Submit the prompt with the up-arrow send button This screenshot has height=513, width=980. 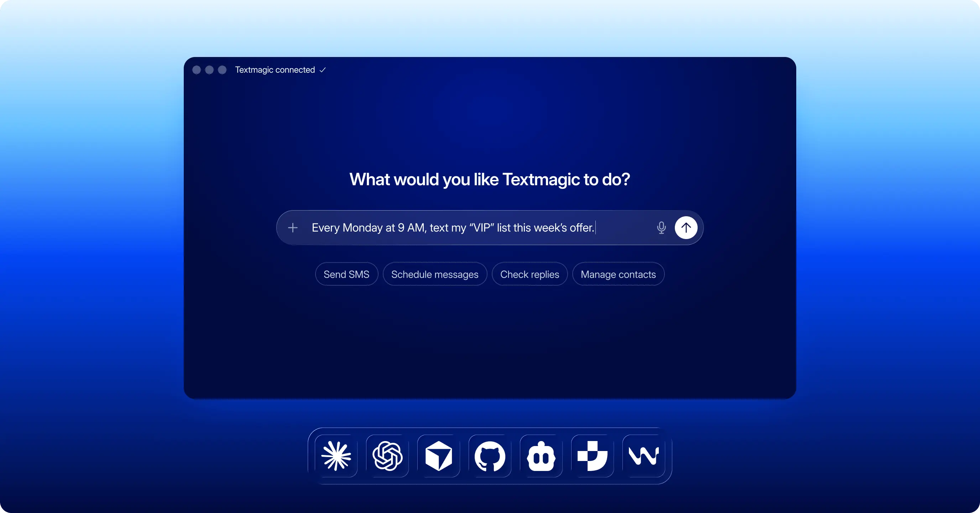click(x=686, y=228)
